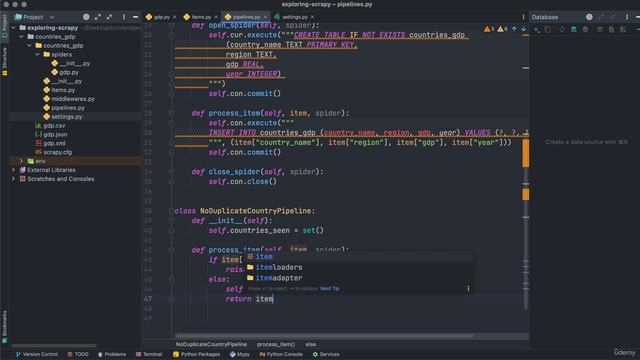Collapse the spiders folder
Screen dimensions: 640x360
(x=38, y=54)
